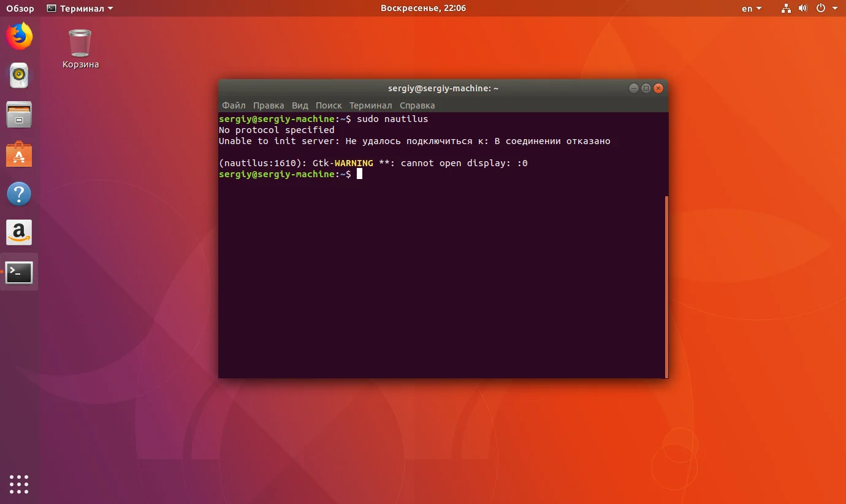Click the text 'sudo nautilus'

point(392,119)
